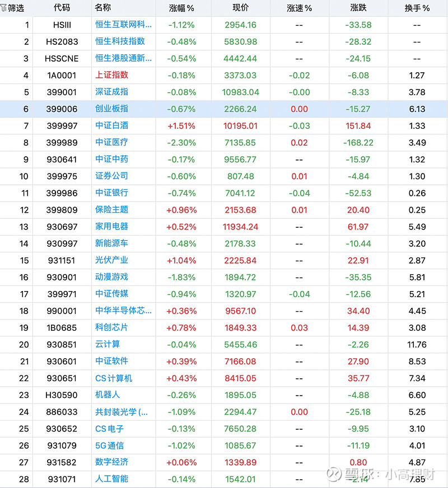Open 5G通信 index link
The width and height of the screenshot is (448, 488).
pyautogui.click(x=109, y=445)
